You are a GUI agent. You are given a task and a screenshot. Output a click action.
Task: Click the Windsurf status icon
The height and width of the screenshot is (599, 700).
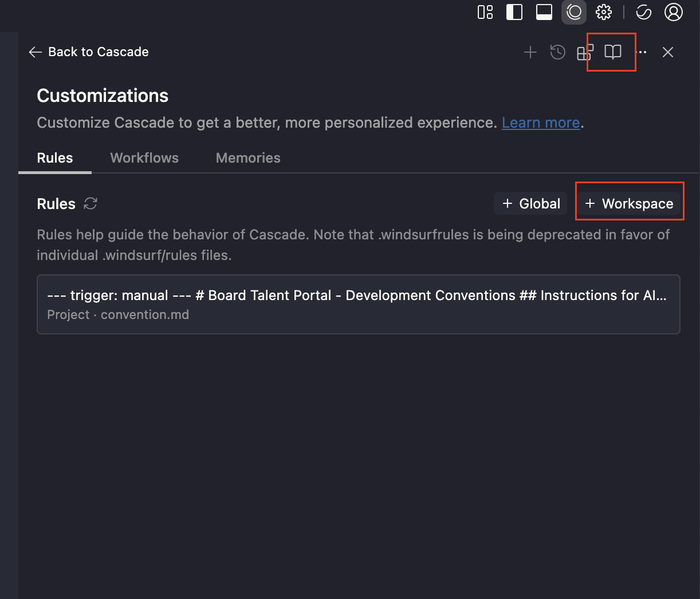tap(644, 12)
